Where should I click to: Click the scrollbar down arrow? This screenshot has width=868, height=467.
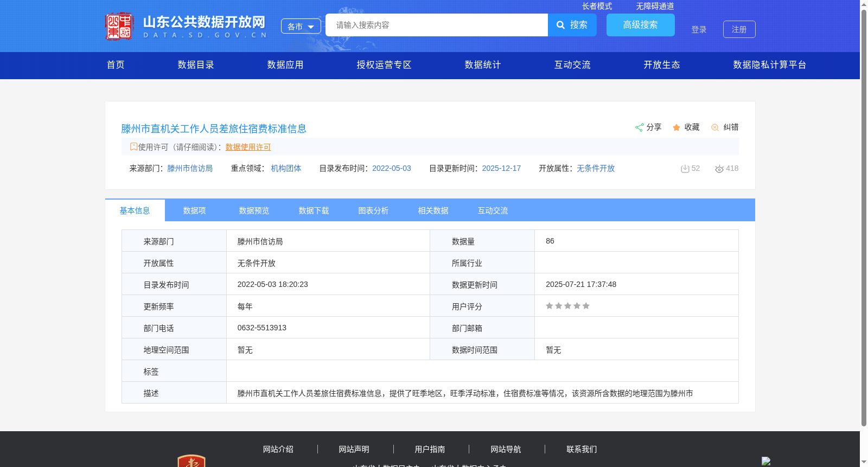(x=864, y=463)
